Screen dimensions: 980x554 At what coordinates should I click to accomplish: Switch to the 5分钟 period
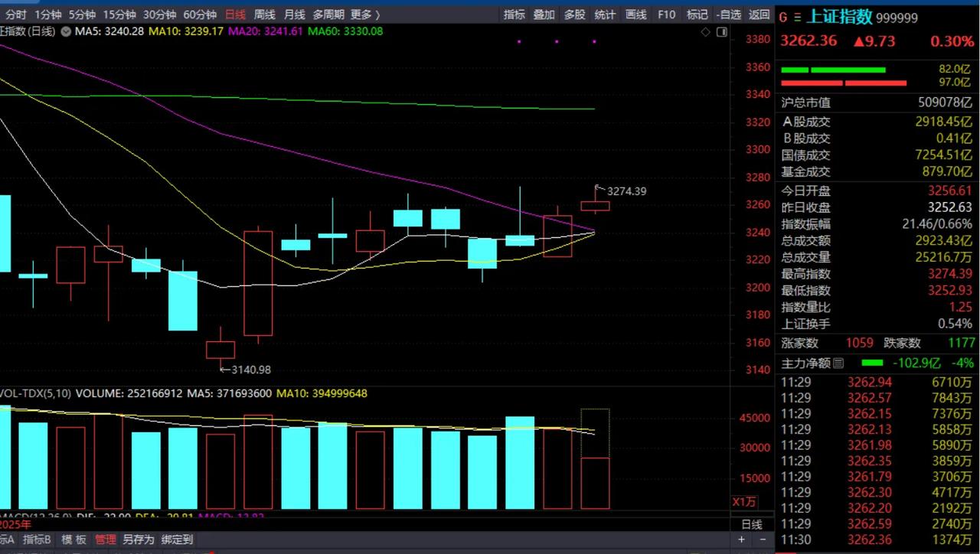[82, 15]
